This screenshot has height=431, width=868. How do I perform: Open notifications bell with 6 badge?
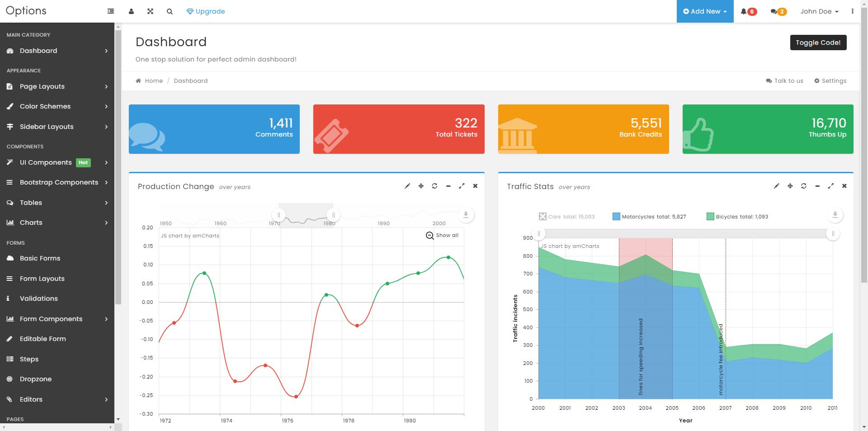click(x=749, y=11)
